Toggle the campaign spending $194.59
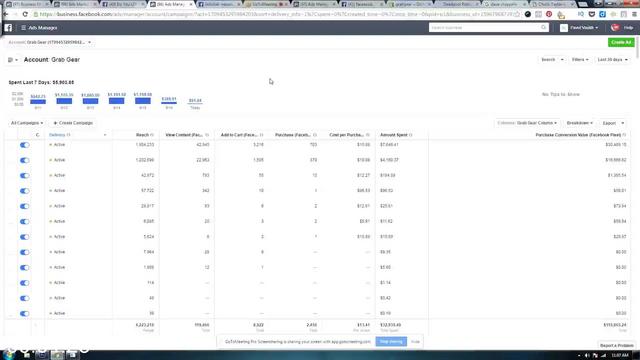This screenshot has width=640, height=360. point(24,176)
